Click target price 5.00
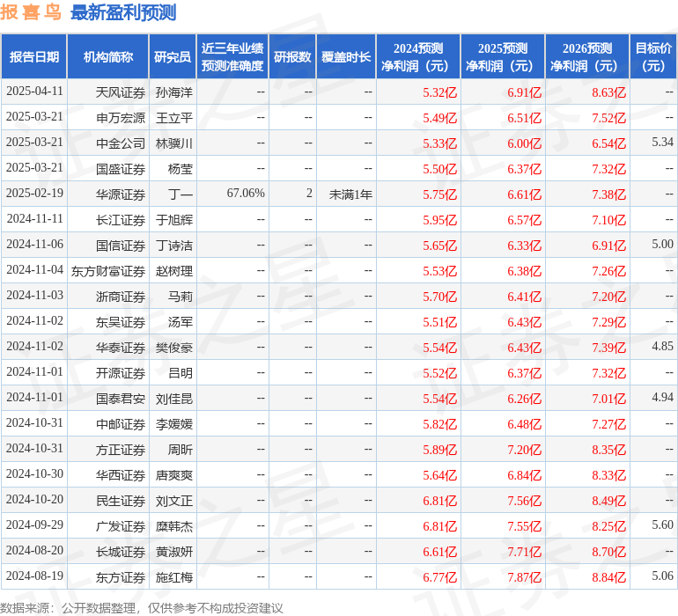The image size is (678, 616). [662, 245]
